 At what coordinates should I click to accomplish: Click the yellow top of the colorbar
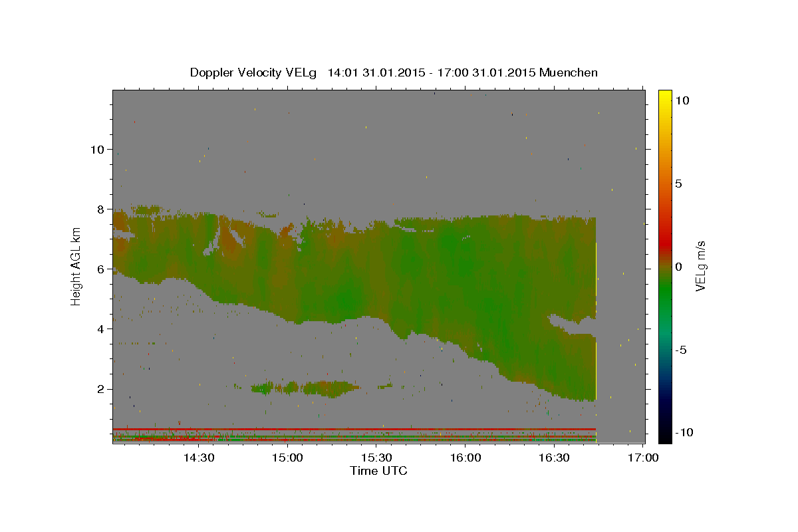click(x=664, y=96)
